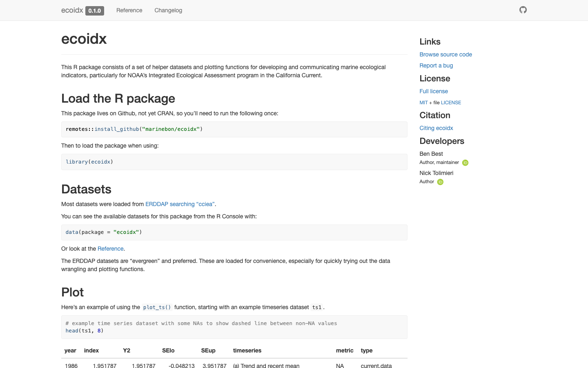Click the library function in code block
The width and height of the screenshot is (588, 368).
click(x=77, y=162)
